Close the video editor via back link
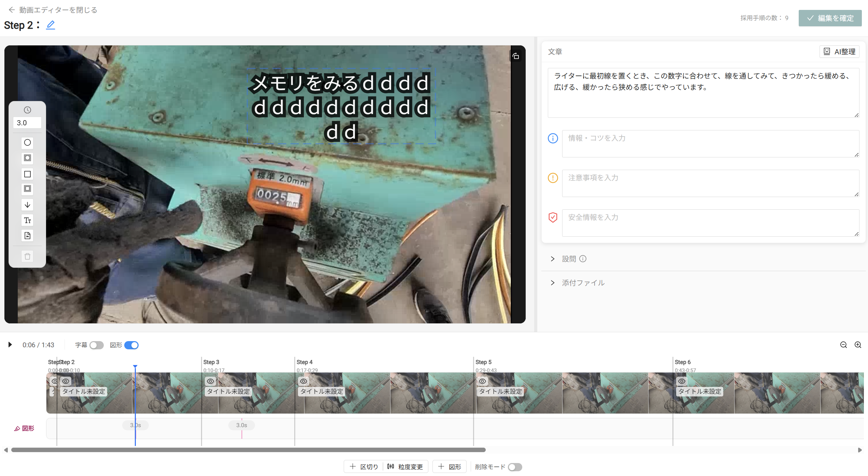The width and height of the screenshot is (868, 476). tap(53, 10)
